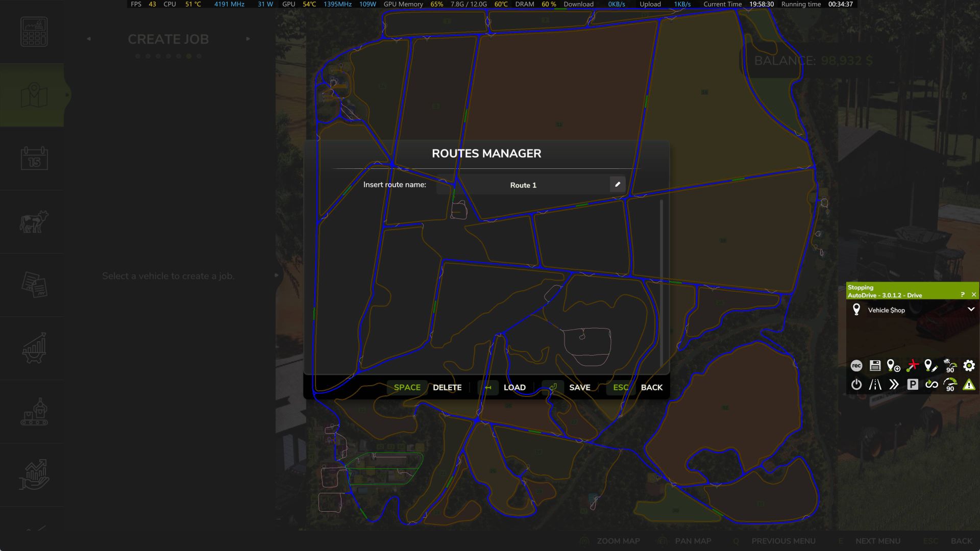Click ZOOM MAP at the bottom

pos(618,541)
